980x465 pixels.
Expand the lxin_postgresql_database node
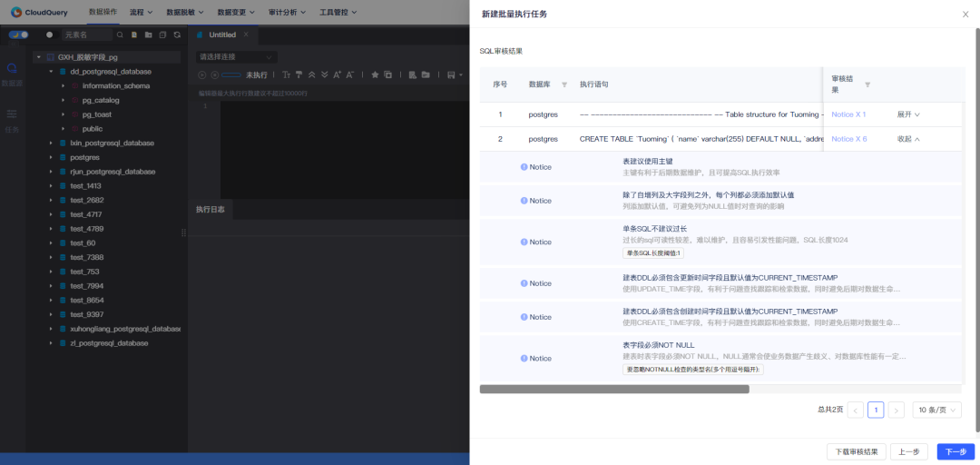[51, 143]
